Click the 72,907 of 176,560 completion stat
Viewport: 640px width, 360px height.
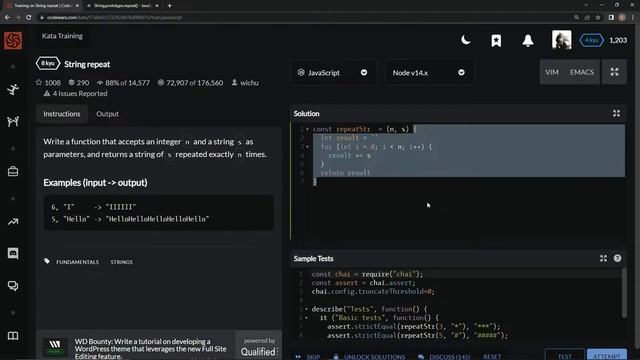(190, 83)
